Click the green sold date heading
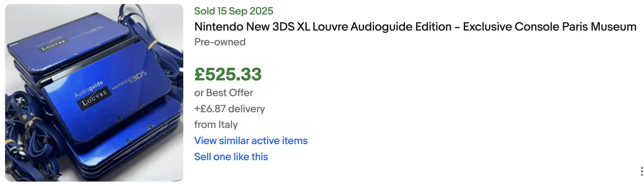The height and width of the screenshot is (186, 644). [234, 11]
